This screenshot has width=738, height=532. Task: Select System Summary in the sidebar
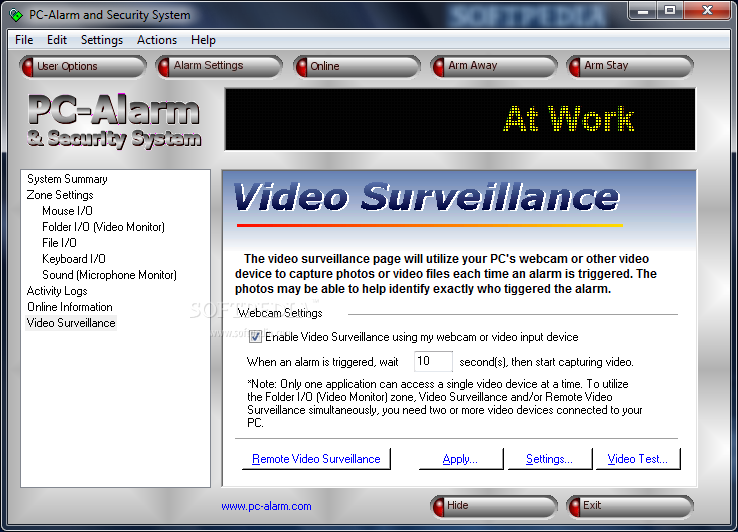tap(67, 179)
